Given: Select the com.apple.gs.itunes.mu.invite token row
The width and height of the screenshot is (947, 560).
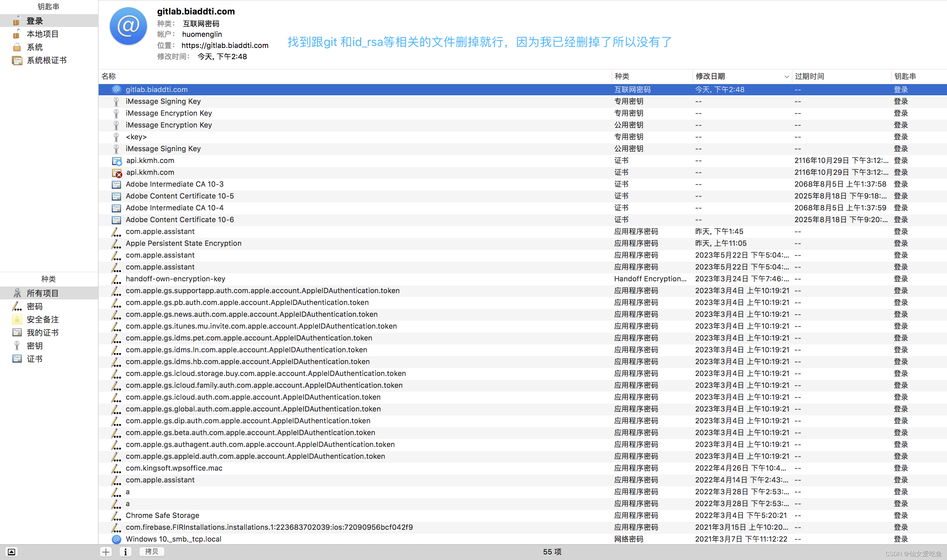Looking at the screenshot, I should (x=523, y=326).
